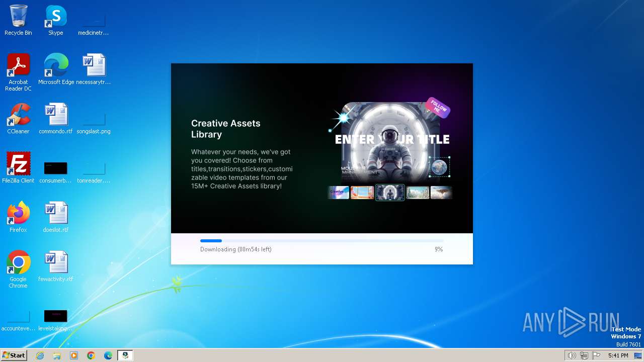The image size is (644, 362).
Task: Select the second orange template thumbnail
Action: (362, 192)
